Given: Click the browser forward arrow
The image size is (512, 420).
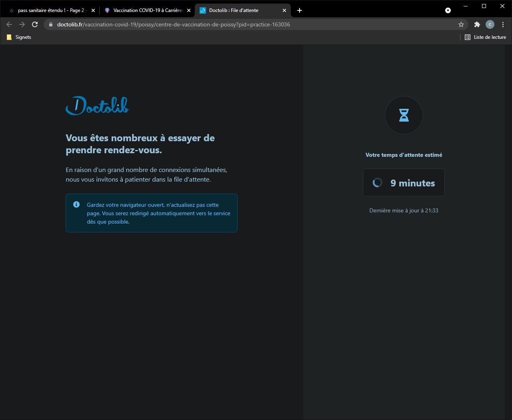Looking at the screenshot, I should tap(22, 24).
